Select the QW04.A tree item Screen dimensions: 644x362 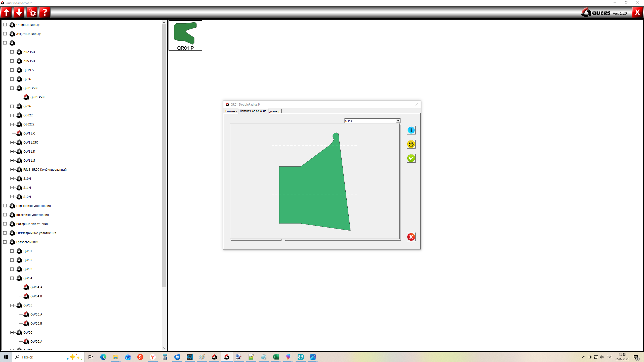(36, 287)
